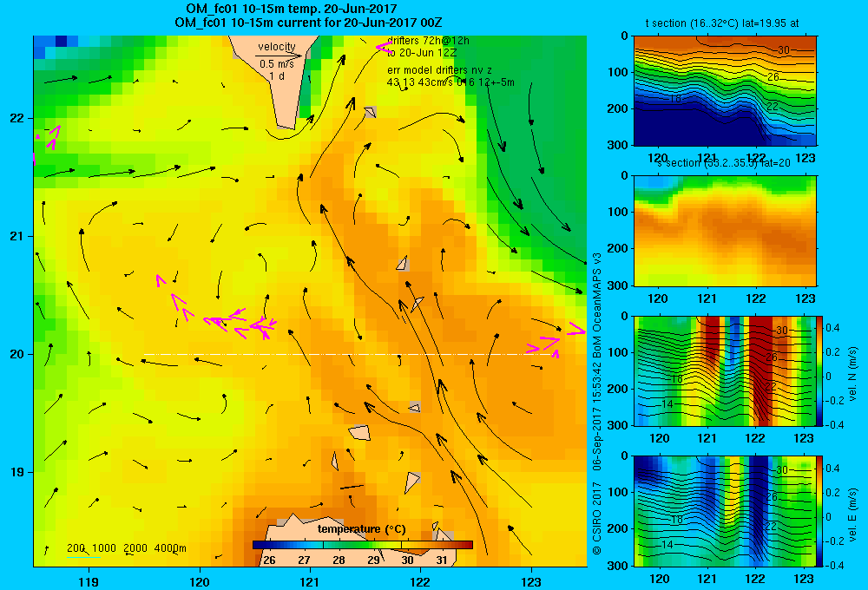Open the salinity section plot panel
The width and height of the screenshot is (868, 590).
coord(725,231)
